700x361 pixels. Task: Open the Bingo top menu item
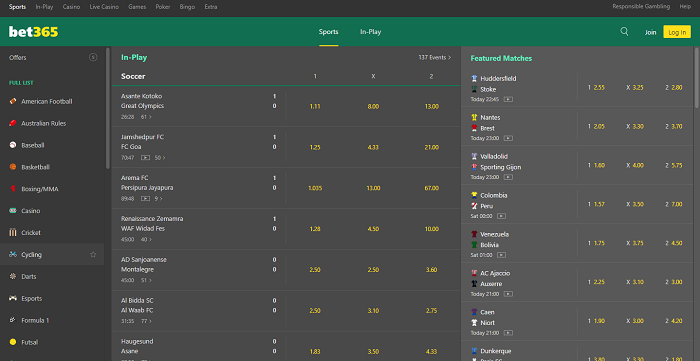pos(187,7)
